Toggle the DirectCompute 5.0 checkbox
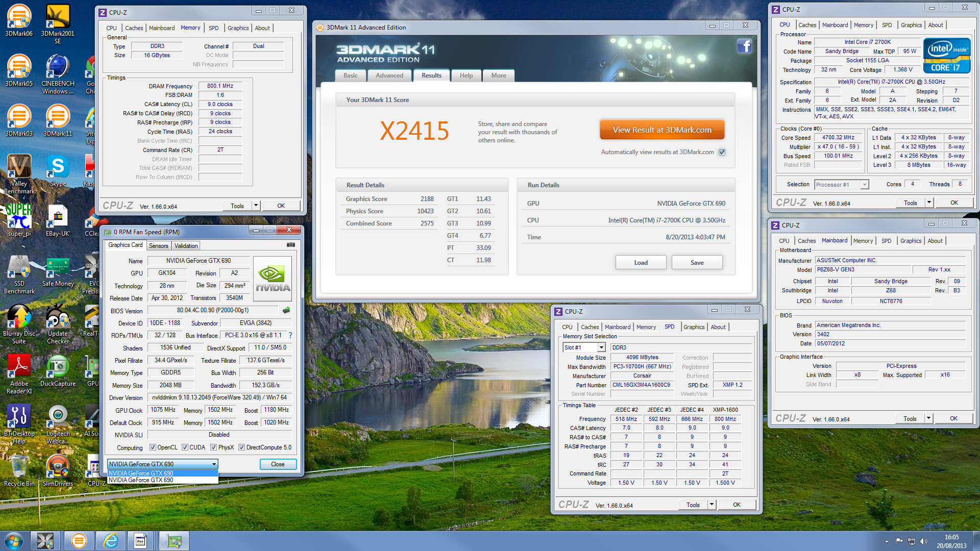Viewport: 980px width, 551px height. pos(241,447)
